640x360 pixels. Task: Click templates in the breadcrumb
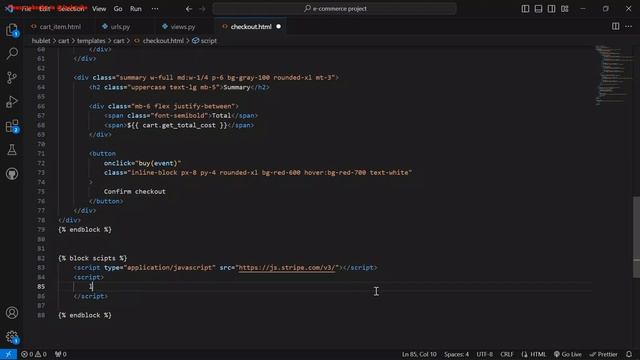point(91,41)
